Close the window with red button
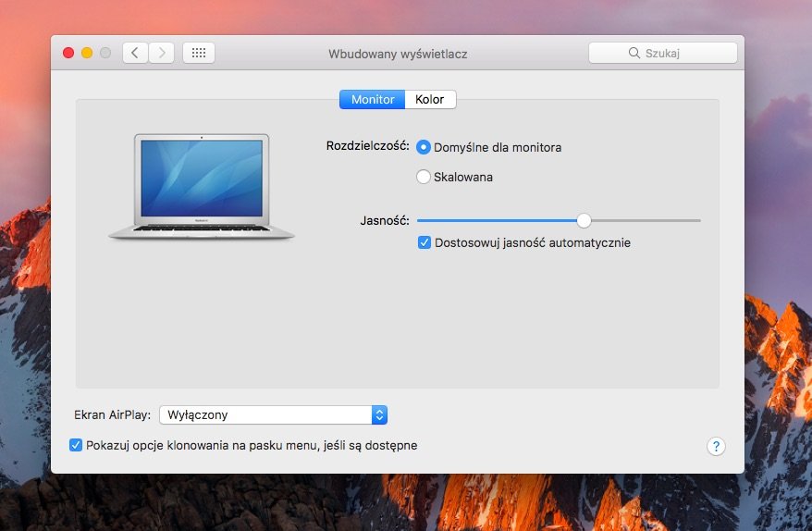812x531 pixels. (68, 53)
